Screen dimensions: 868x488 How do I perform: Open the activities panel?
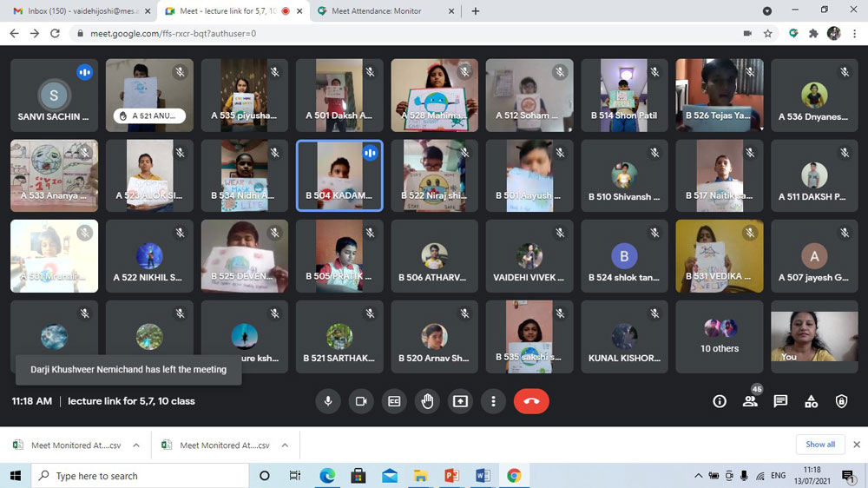pos(811,401)
